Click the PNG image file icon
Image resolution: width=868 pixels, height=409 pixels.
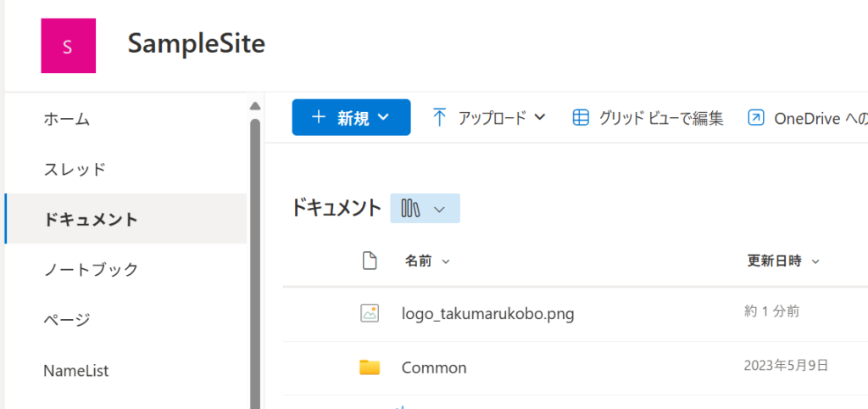[x=369, y=313]
